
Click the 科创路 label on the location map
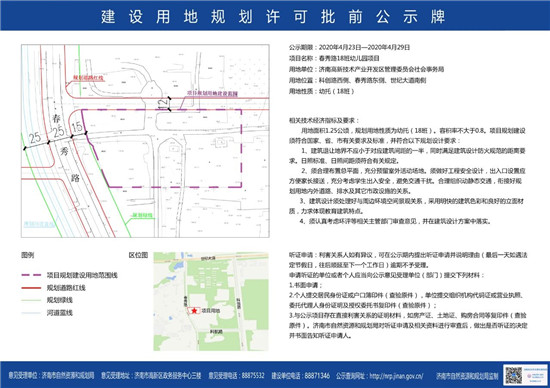tap(239, 304)
